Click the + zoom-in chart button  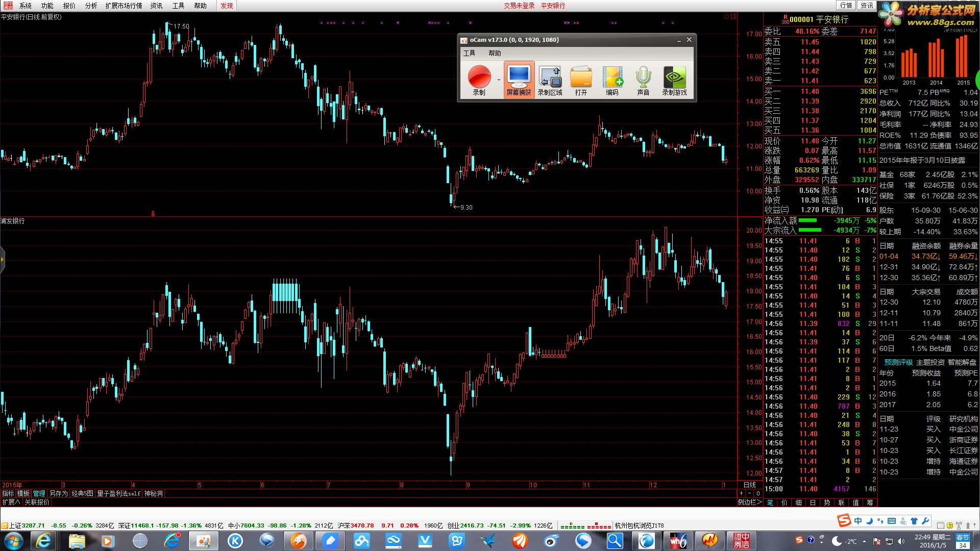point(741,493)
